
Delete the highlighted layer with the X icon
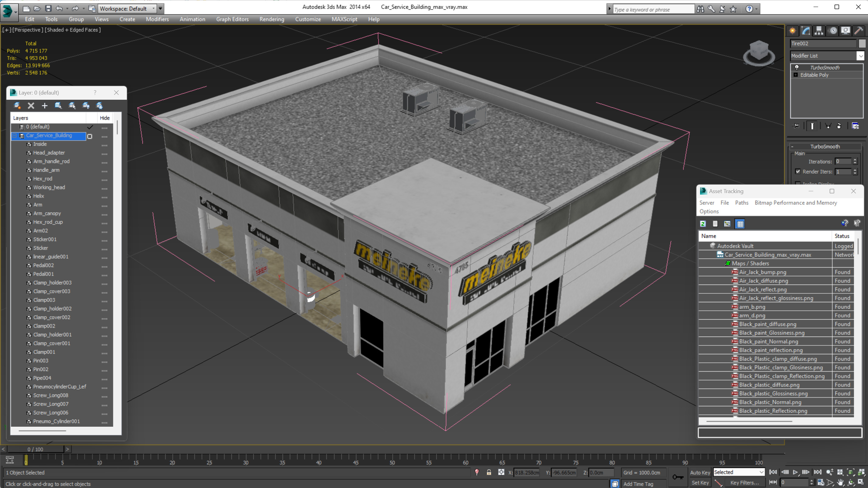[31, 106]
